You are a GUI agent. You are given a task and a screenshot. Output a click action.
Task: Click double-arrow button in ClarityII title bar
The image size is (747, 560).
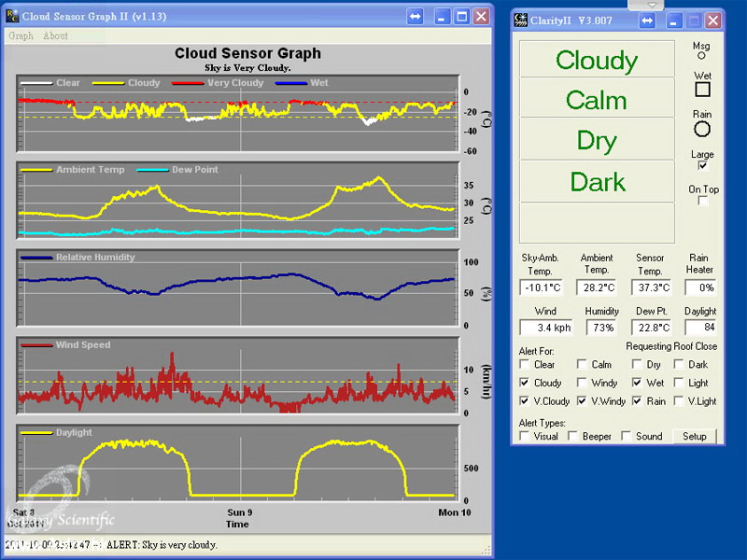[x=647, y=21]
